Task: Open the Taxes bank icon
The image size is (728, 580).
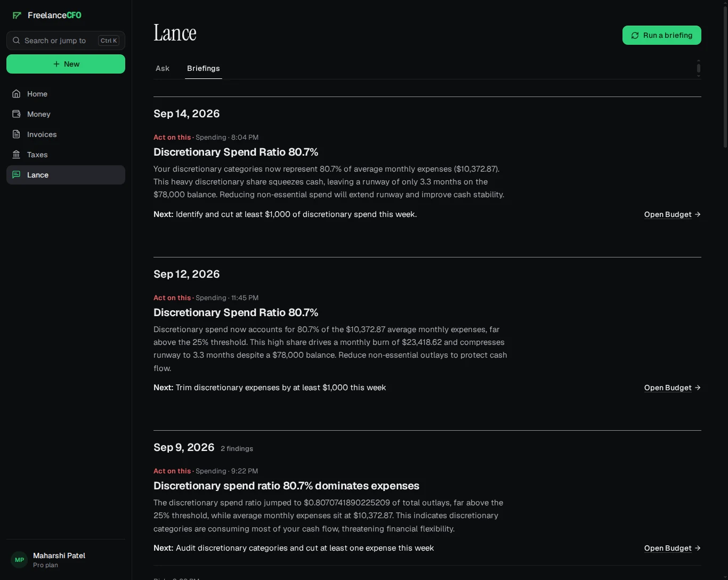Action: coord(17,155)
